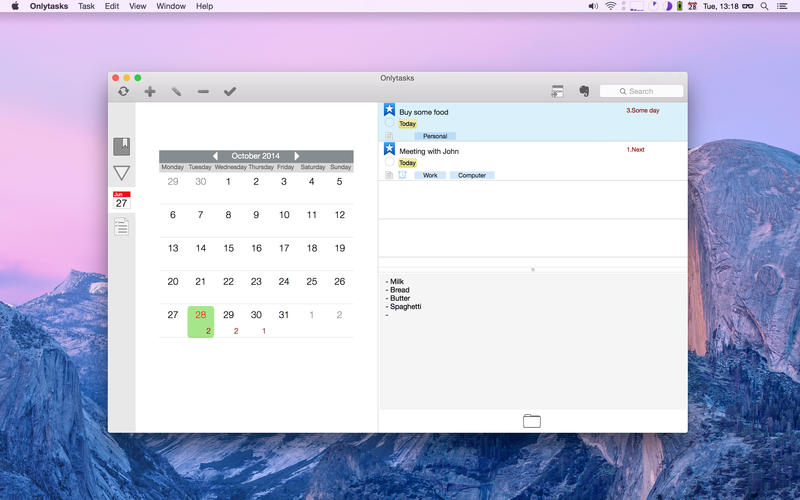Image resolution: width=800 pixels, height=500 pixels.
Task: Click the menu bar clock Tue, 13:18
Action: (x=721, y=6)
